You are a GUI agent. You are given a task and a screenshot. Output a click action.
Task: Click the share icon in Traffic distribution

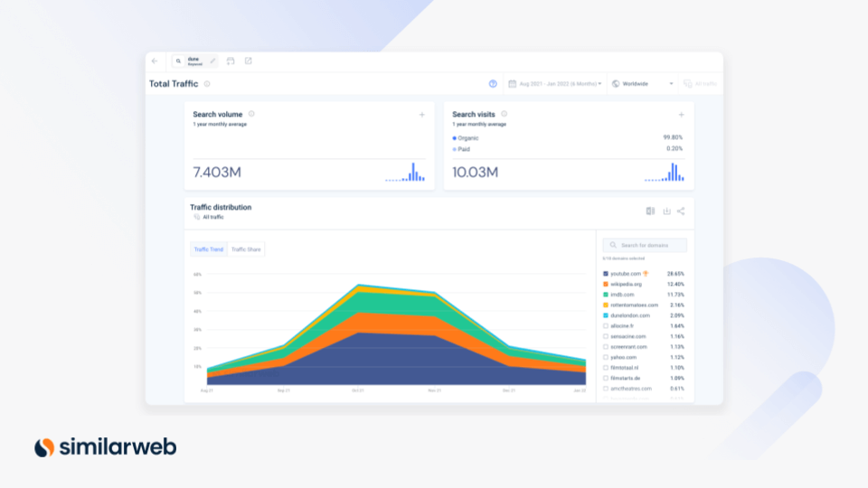(681, 211)
